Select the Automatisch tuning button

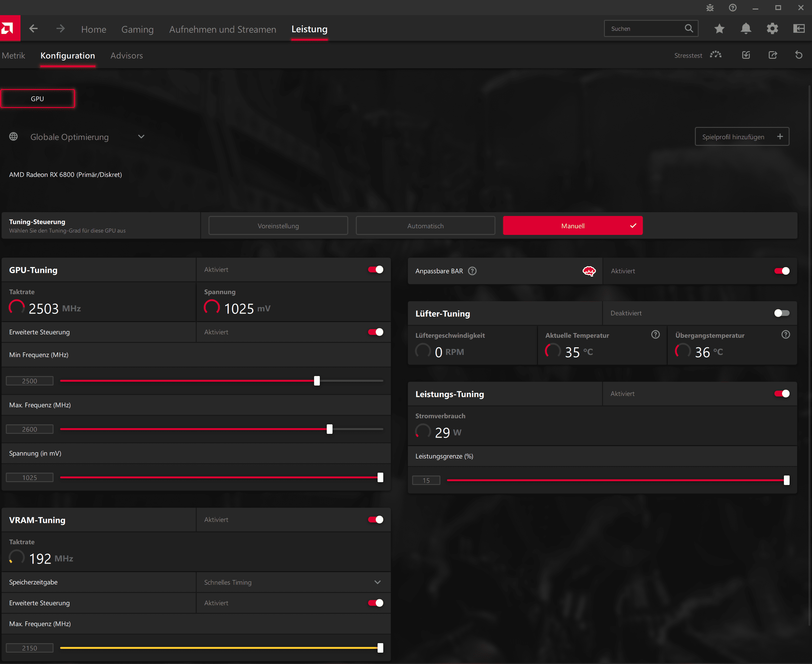click(x=425, y=226)
